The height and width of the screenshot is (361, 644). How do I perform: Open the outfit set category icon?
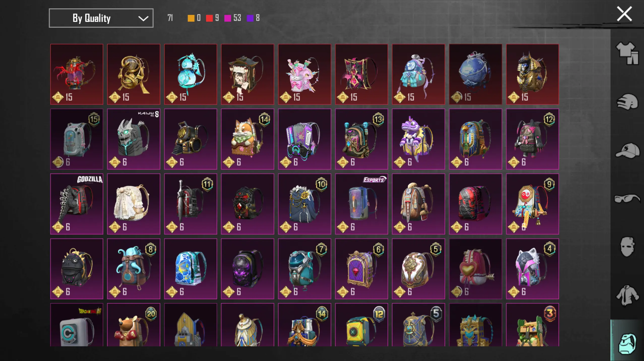coord(627,53)
